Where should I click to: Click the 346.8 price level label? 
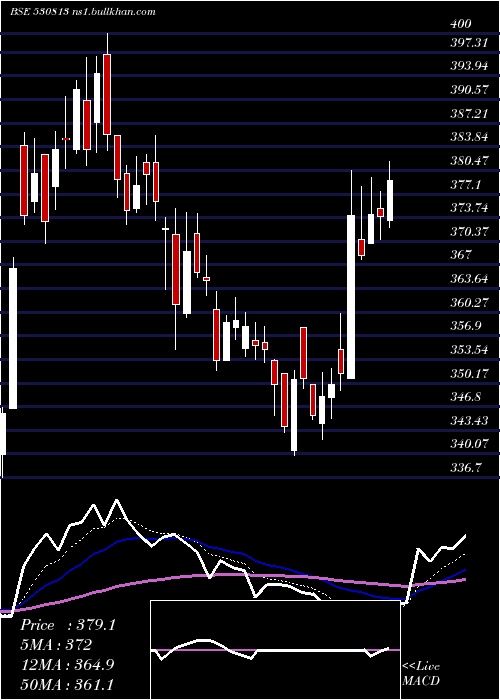(x=466, y=397)
